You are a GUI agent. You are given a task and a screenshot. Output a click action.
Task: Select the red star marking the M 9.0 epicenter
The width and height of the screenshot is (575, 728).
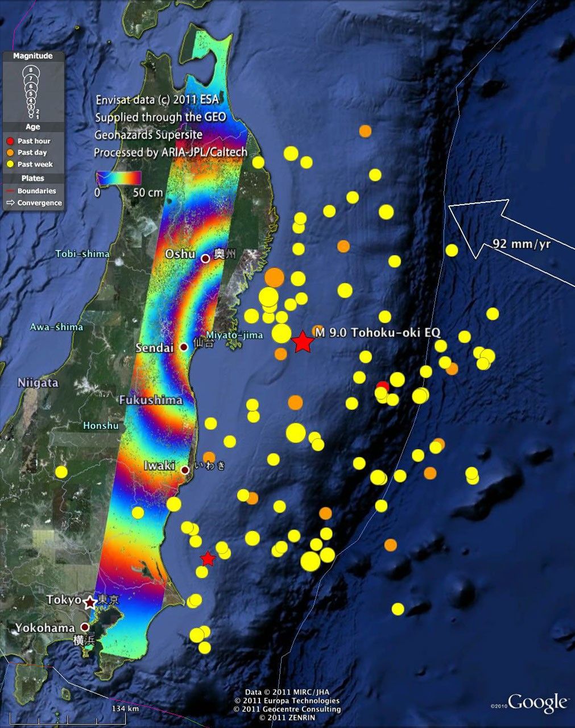point(303,341)
